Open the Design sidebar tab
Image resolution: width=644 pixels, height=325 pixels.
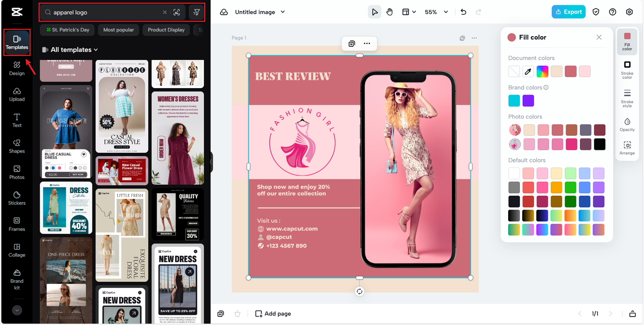click(x=17, y=68)
